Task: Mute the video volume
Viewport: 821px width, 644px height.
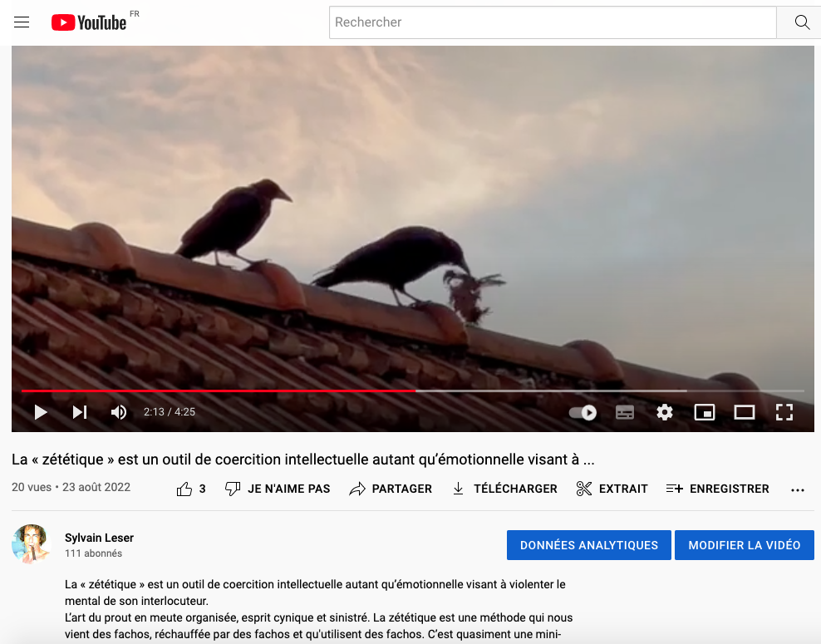Action: (119, 412)
